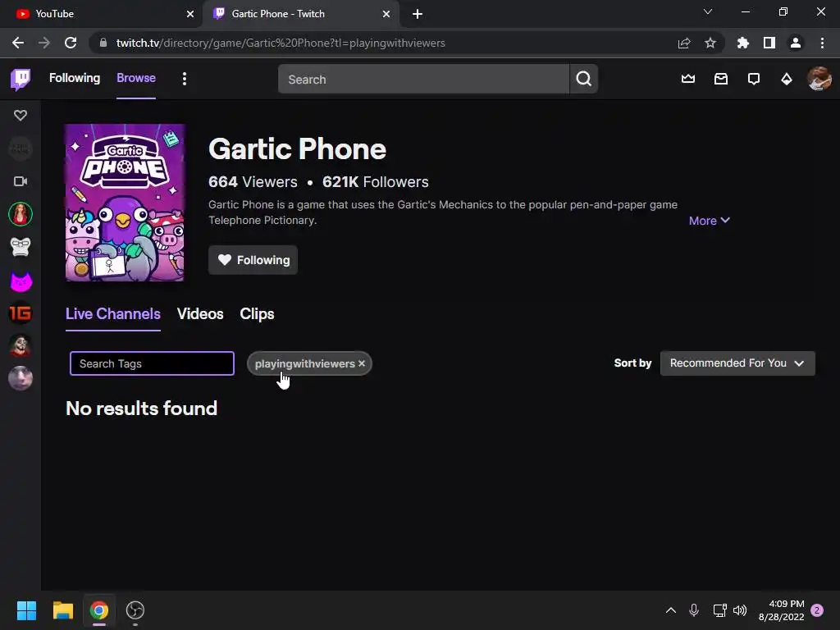
Task: Open the Following page in the top nav
Action: coord(75,78)
